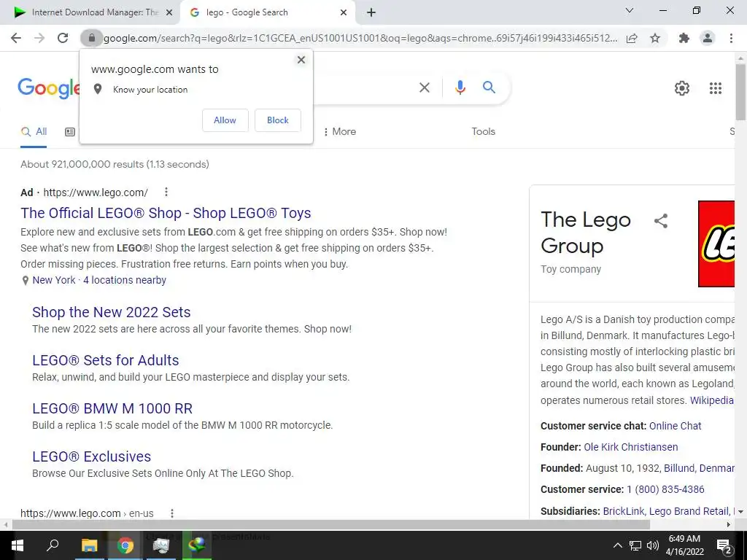The width and height of the screenshot is (747, 560).
Task: Open ad options for lego.com ad
Action: pyautogui.click(x=166, y=192)
